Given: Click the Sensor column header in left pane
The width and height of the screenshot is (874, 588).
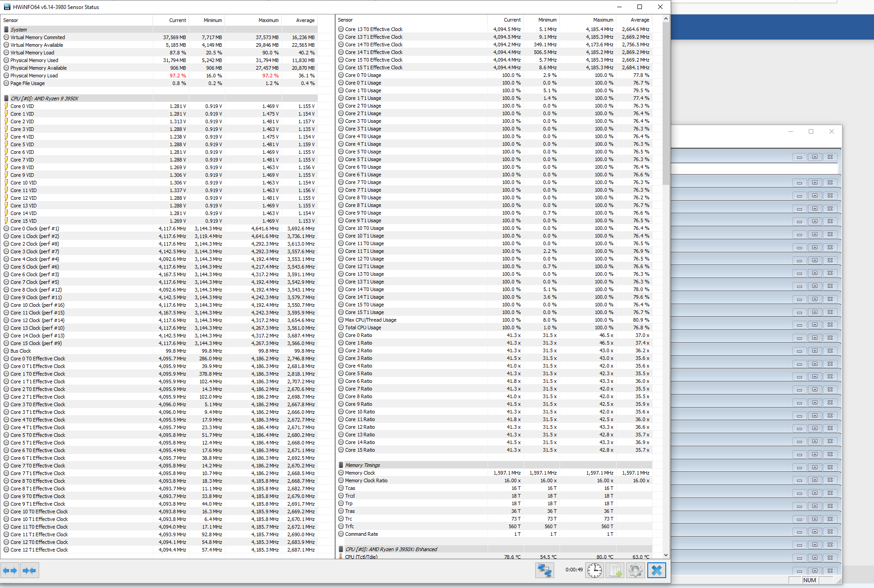Looking at the screenshot, I should (11, 20).
